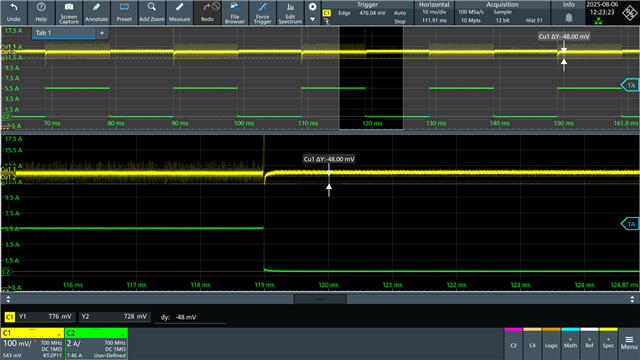This screenshot has height=360, width=640.
Task: Toggle the green C2 channel header
Action: (96, 333)
